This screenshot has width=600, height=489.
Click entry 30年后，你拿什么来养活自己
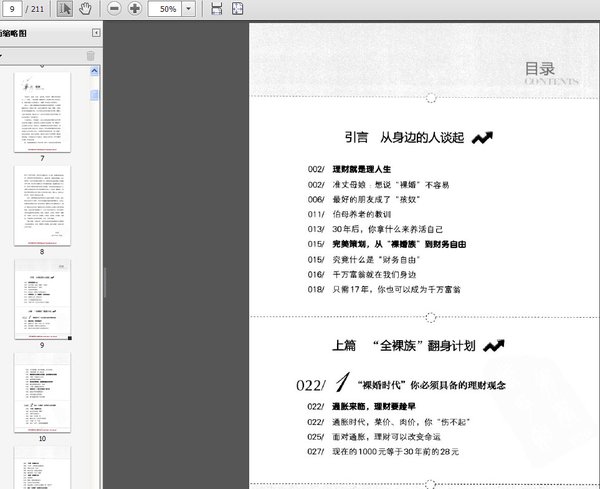388,229
